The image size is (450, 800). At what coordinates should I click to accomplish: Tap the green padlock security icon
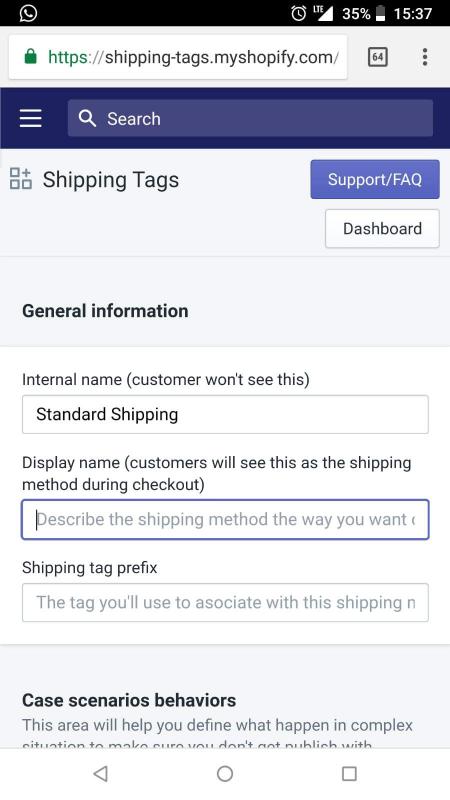click(31, 56)
